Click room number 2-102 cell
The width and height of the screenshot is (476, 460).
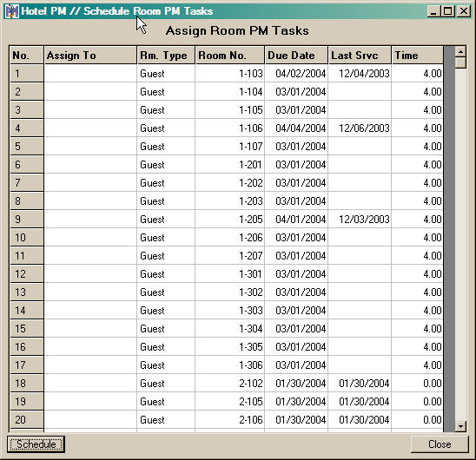coord(230,384)
